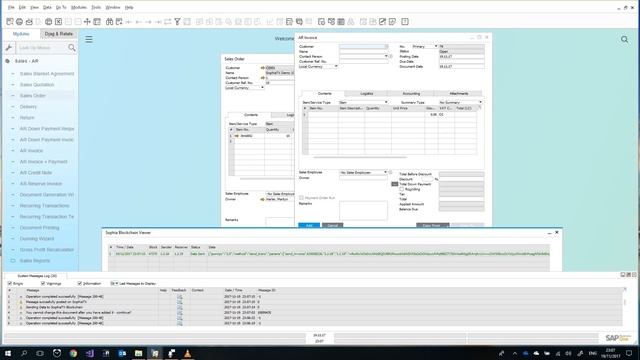Toggle the Information checkbox in the message log
This screenshot has height=360, width=640.
click(x=80, y=283)
